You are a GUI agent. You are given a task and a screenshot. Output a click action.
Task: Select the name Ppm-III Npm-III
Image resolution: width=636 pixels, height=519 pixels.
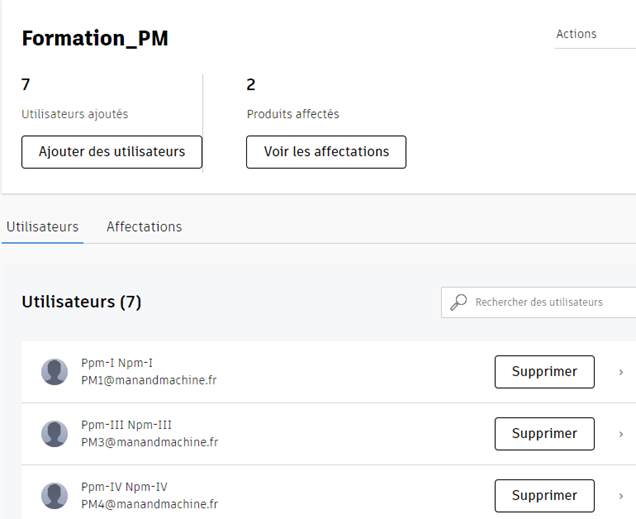click(126, 425)
